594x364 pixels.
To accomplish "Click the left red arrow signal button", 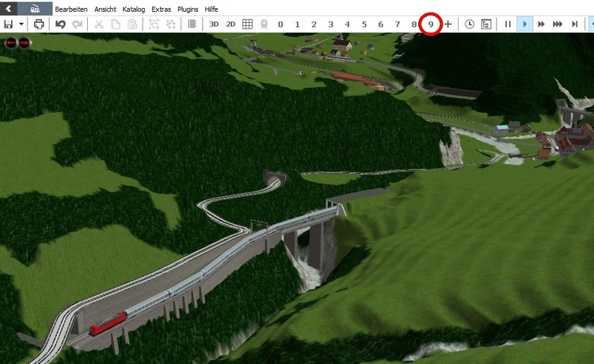I will (x=11, y=44).
